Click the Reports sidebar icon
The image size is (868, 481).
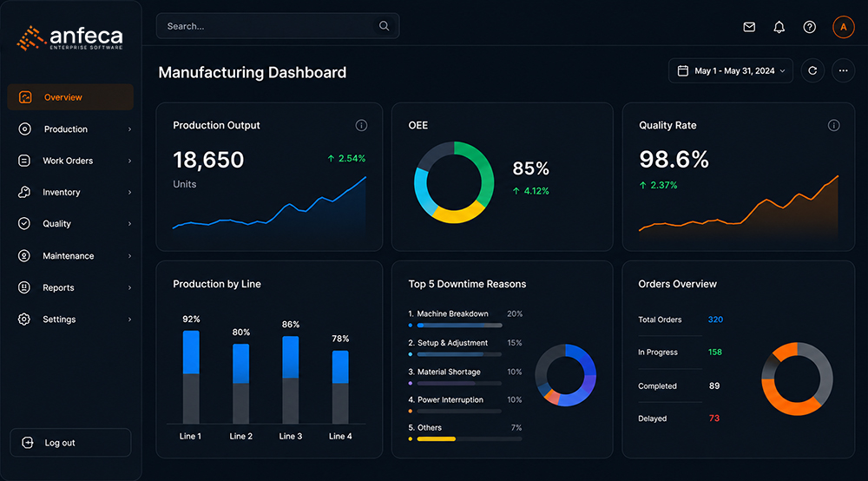click(23, 287)
